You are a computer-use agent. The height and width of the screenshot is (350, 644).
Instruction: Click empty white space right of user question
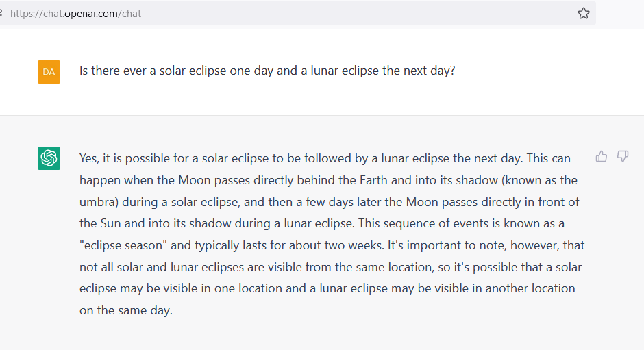[548, 71]
